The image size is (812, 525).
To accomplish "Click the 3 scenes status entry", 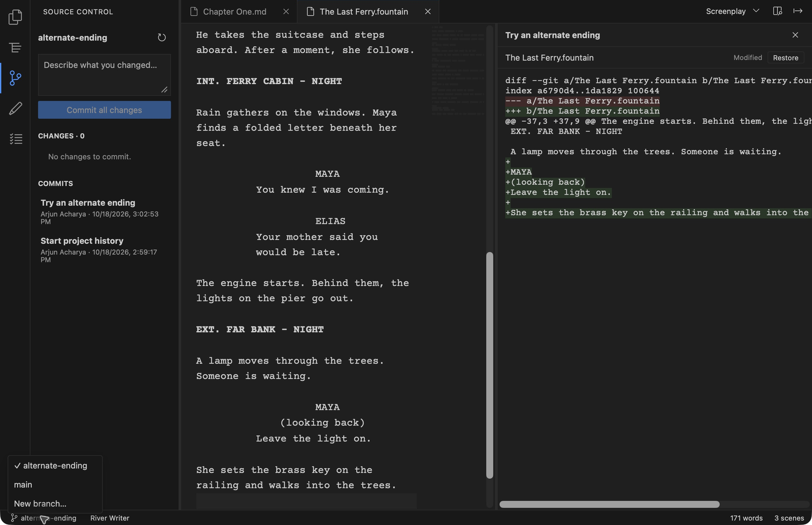I will click(x=789, y=518).
